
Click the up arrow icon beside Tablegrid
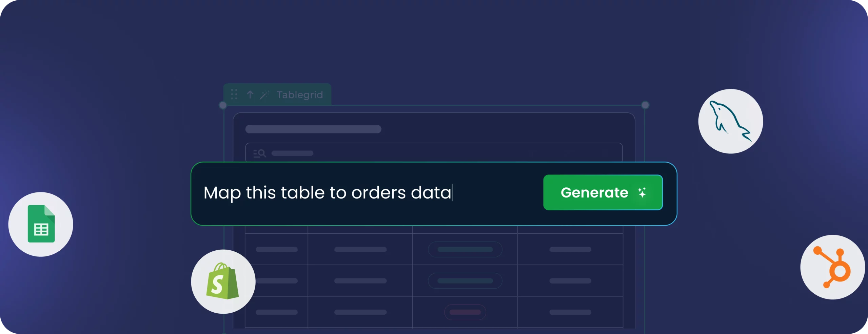(x=250, y=95)
